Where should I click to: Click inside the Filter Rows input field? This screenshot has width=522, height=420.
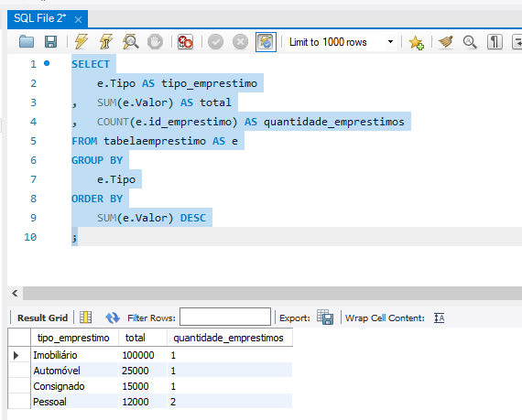225,317
